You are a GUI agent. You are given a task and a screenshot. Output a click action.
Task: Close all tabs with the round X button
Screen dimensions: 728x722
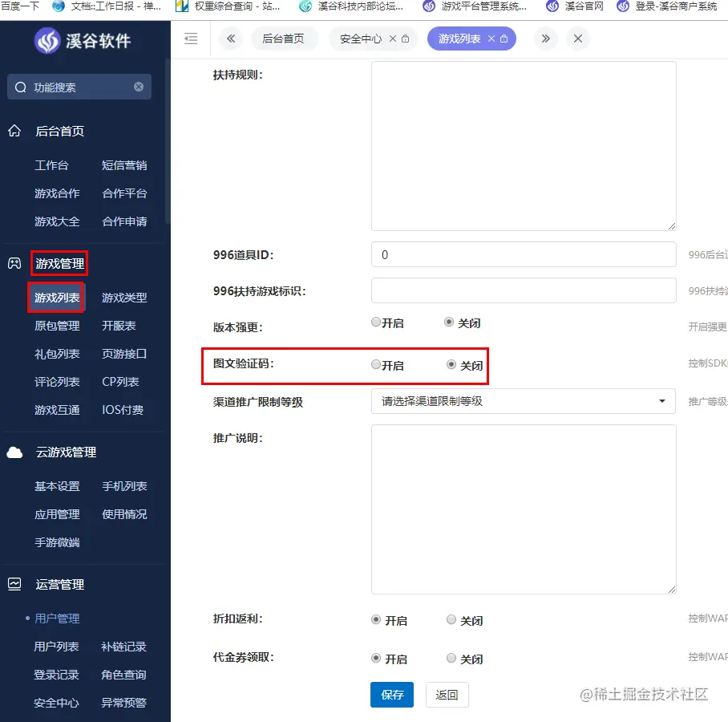(x=578, y=39)
